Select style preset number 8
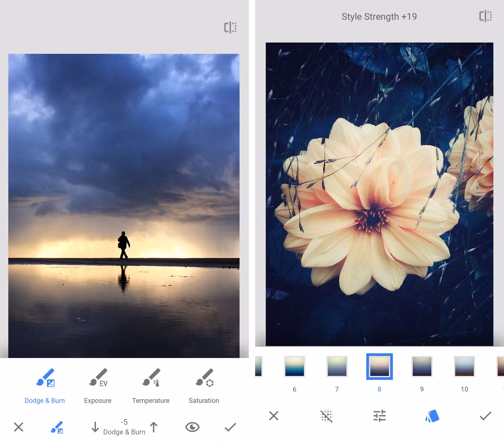Screen dimensions: 504x443 click(x=379, y=367)
